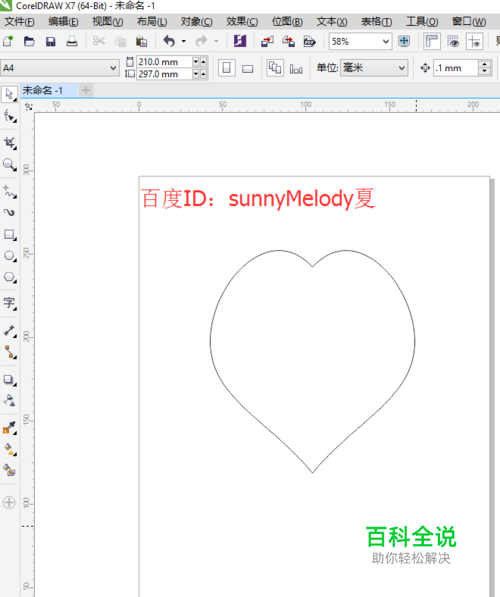Click the quick customize plus button in toolbox
The image size is (500, 597).
coord(9,503)
